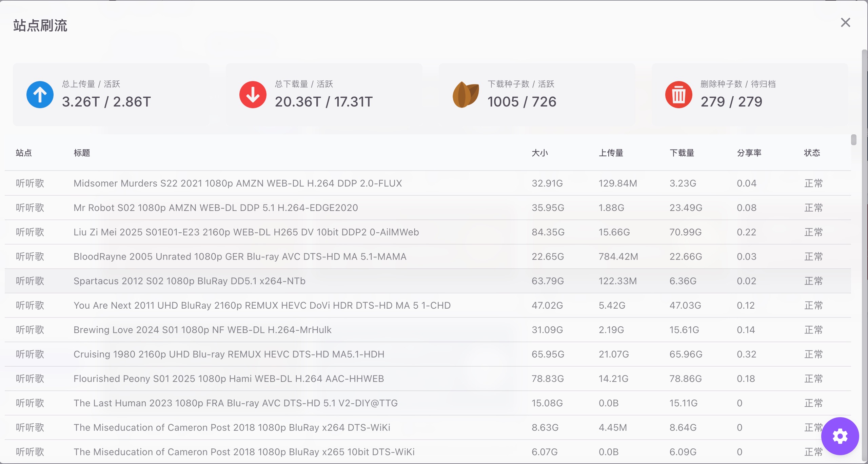Click the 站点 column header
Screen dimensions: 868x464
tap(24, 153)
